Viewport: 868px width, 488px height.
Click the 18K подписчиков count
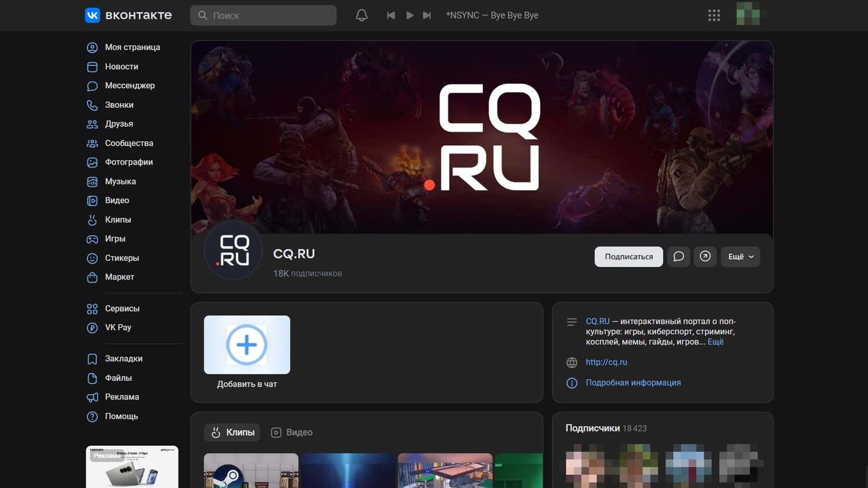[307, 274]
